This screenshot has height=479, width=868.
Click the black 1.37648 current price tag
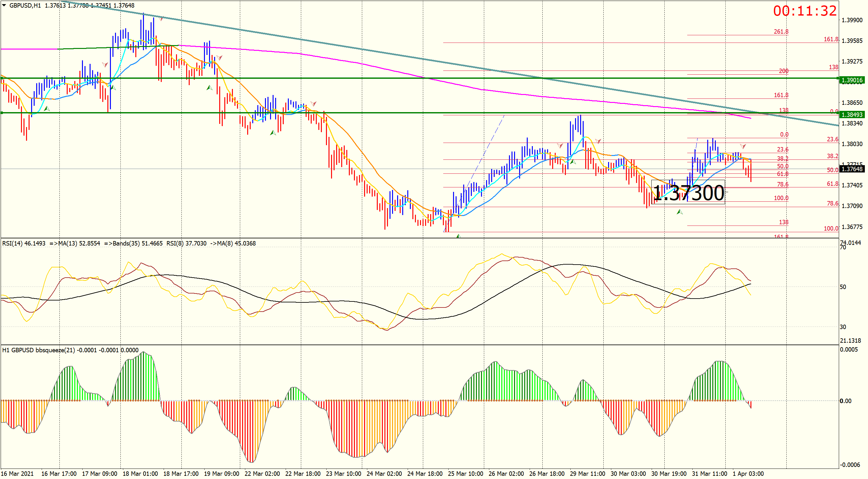[x=851, y=169]
